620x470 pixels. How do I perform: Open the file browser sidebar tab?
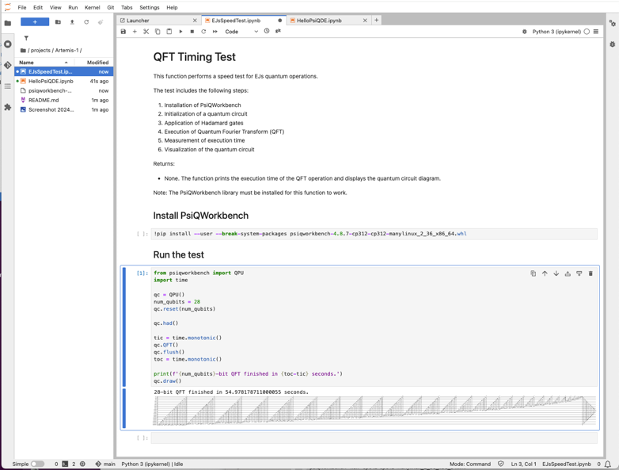pos(8,23)
